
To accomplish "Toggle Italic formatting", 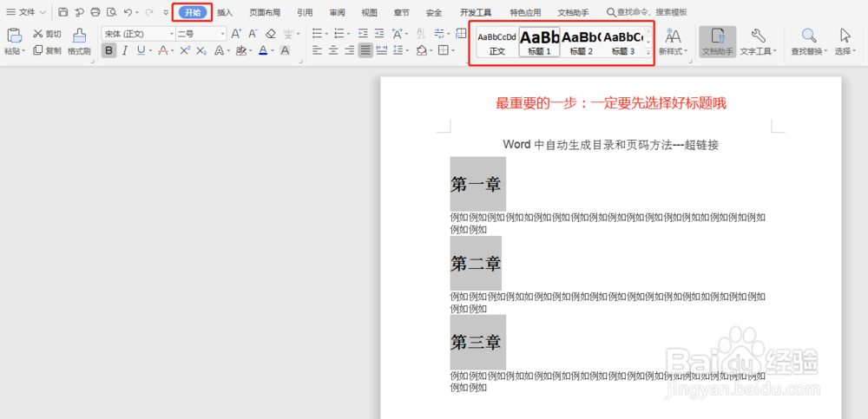I will 125,50.
